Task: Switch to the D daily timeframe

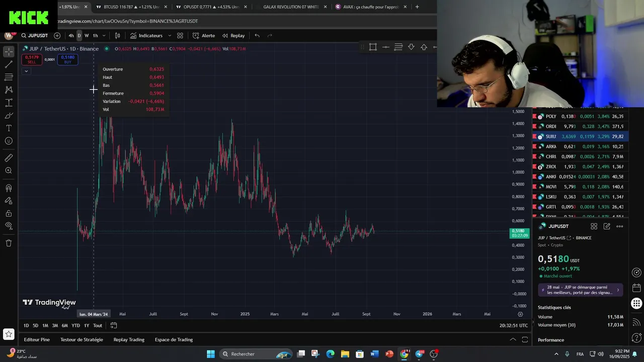Action: click(x=79, y=36)
